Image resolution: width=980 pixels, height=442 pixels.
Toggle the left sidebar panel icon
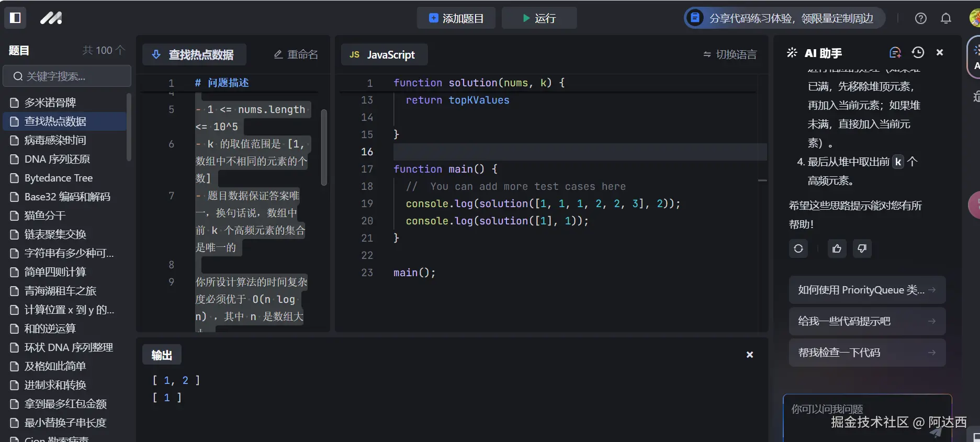pos(15,18)
